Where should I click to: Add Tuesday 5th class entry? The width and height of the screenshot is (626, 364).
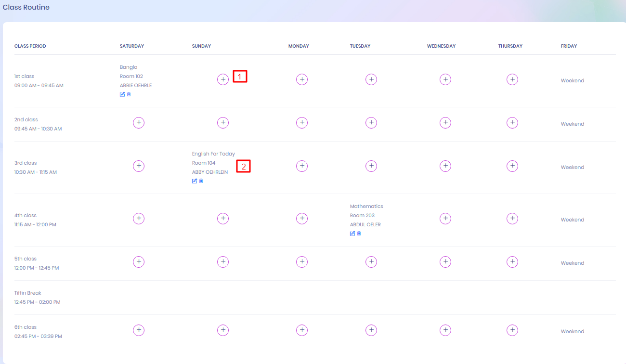[x=371, y=262]
